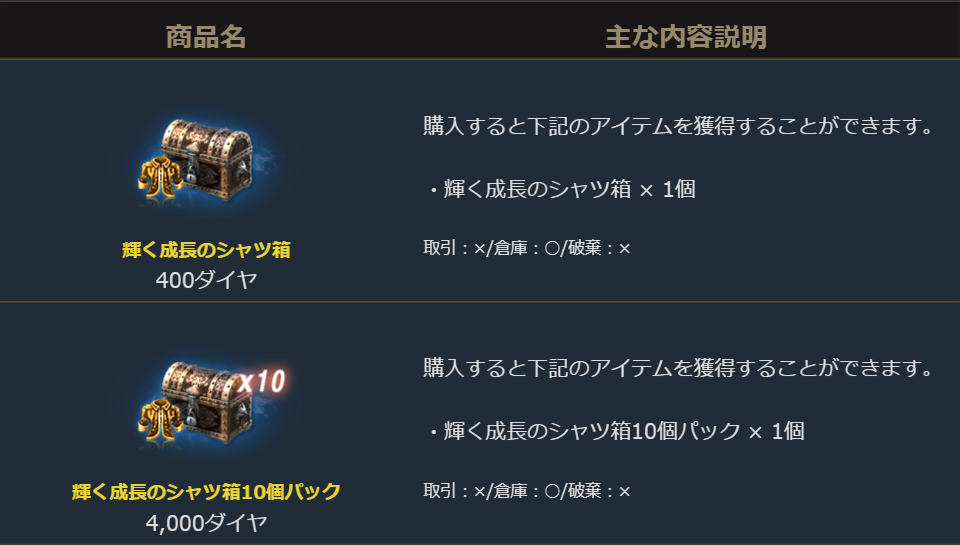Click 破棄 : × in the single box row
The image size is (960, 545).
[596, 248]
